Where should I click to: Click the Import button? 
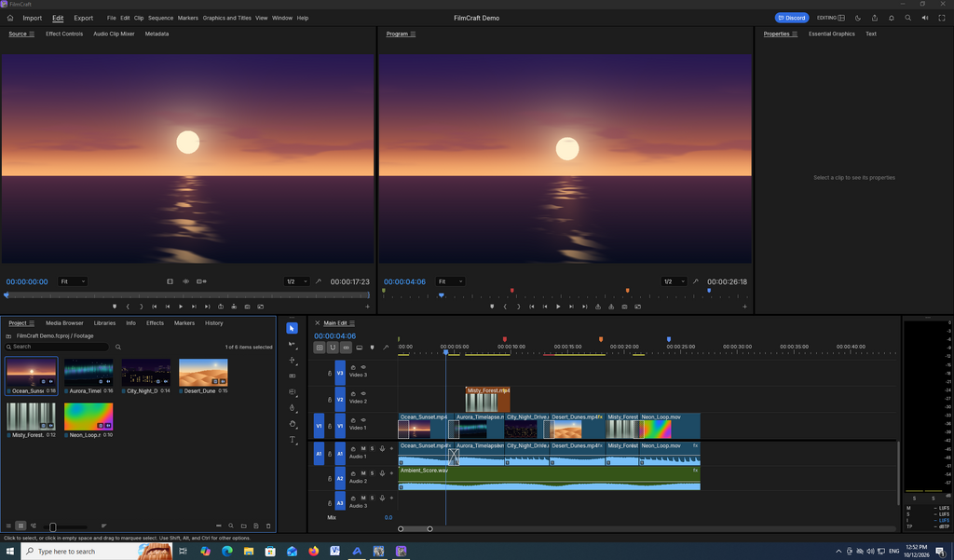(x=33, y=19)
